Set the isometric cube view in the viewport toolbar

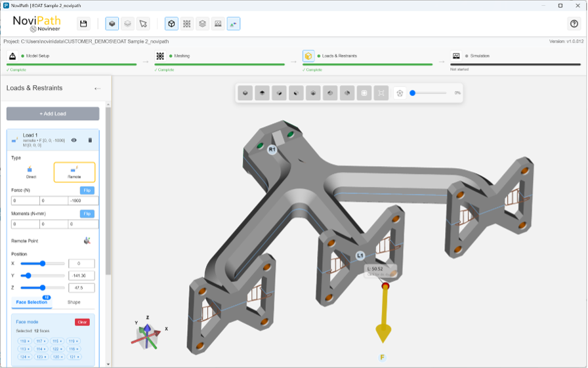(245, 93)
